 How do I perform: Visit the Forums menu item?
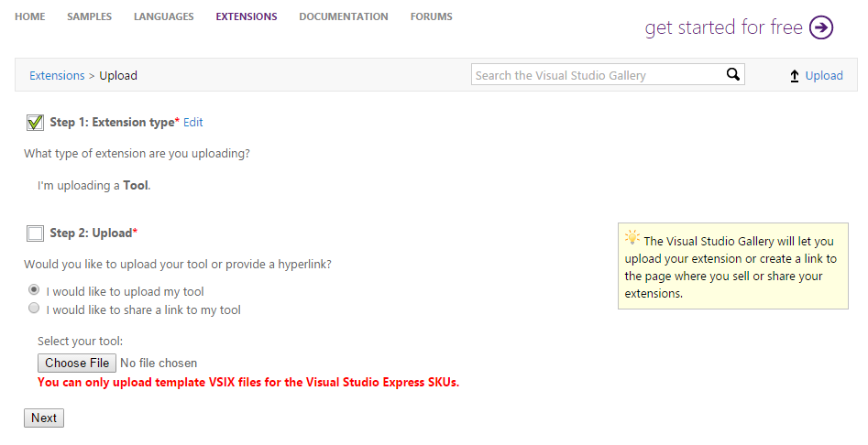[x=431, y=16]
